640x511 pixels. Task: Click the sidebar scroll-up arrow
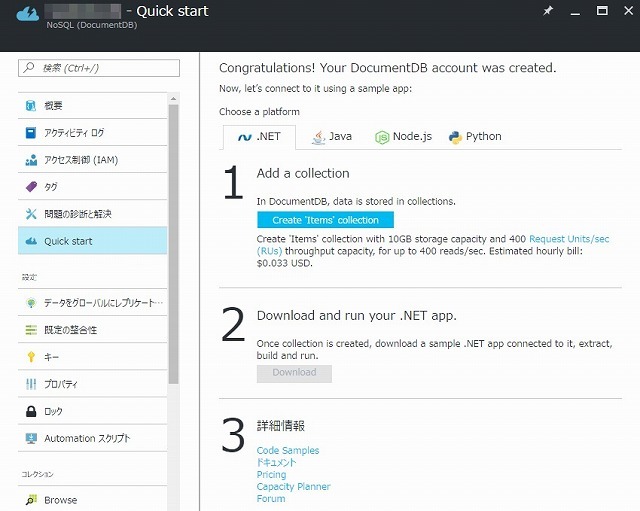click(x=173, y=99)
